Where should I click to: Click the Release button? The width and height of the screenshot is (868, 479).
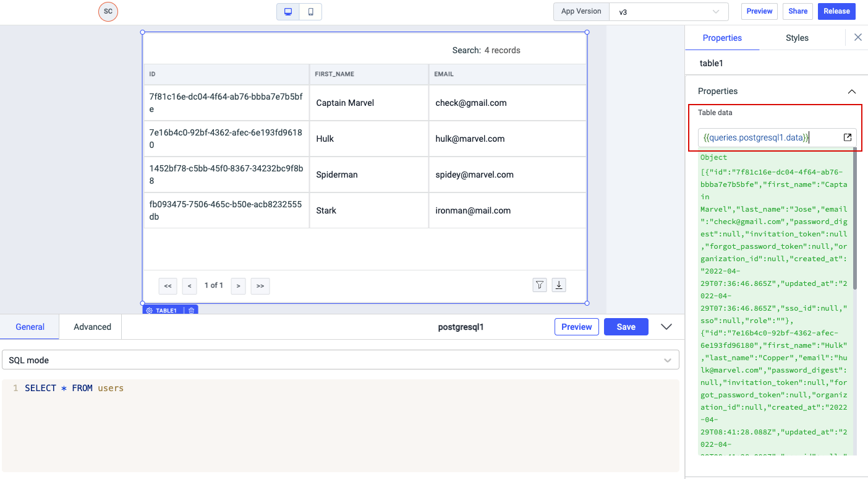[836, 11]
